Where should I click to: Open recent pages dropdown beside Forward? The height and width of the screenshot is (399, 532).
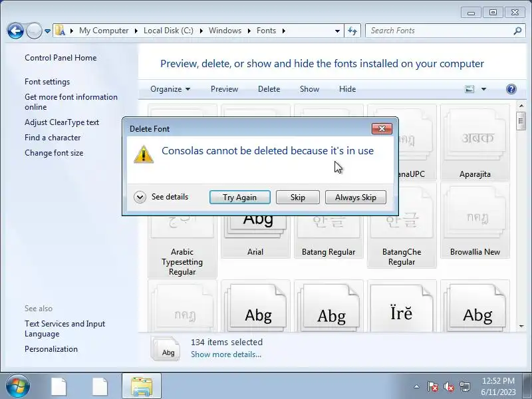[x=47, y=31]
